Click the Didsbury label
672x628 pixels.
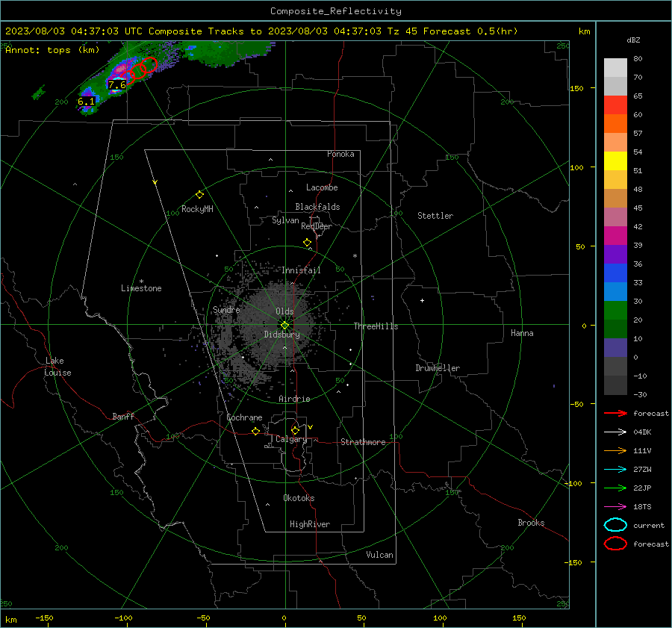(281, 335)
